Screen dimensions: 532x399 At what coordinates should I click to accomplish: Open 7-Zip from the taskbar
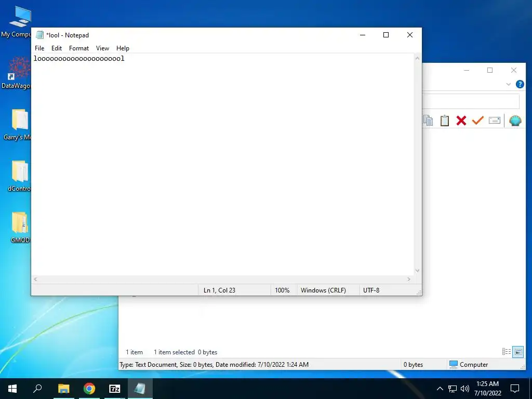[x=115, y=389]
